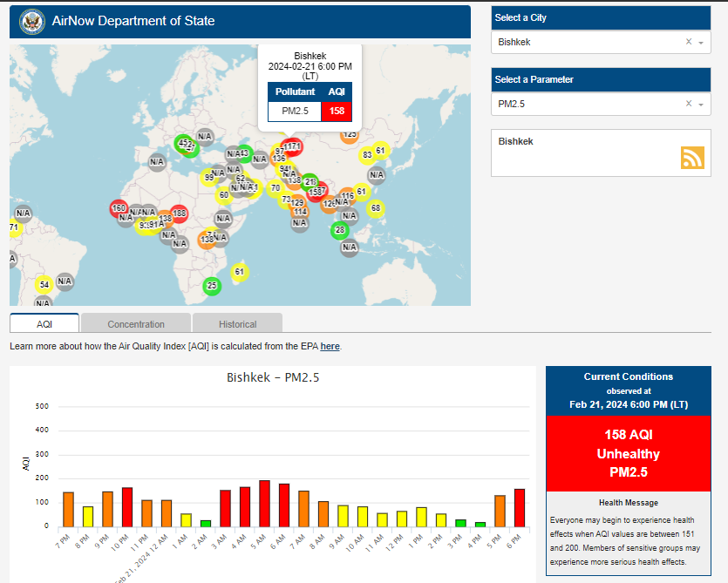Screen dimensions: 728x583
Task: Select the AQI tab
Action: click(x=44, y=323)
